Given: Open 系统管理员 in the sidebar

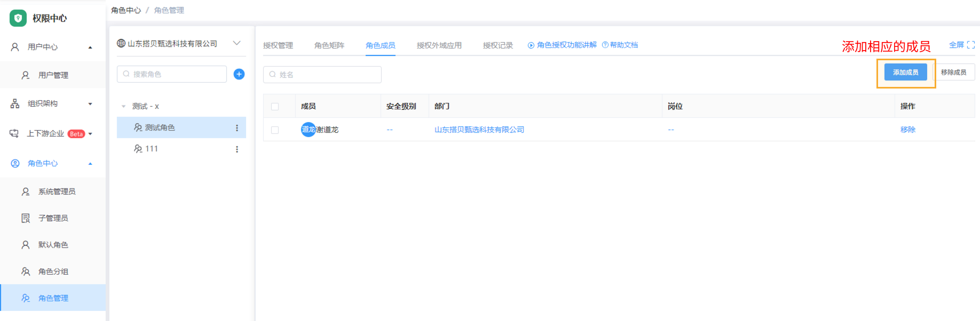Looking at the screenshot, I should [x=53, y=191].
